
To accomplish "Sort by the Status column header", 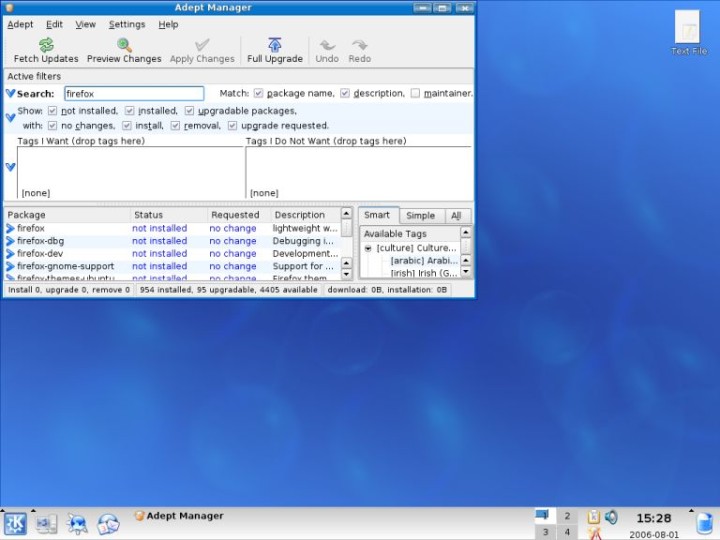I will click(169, 215).
